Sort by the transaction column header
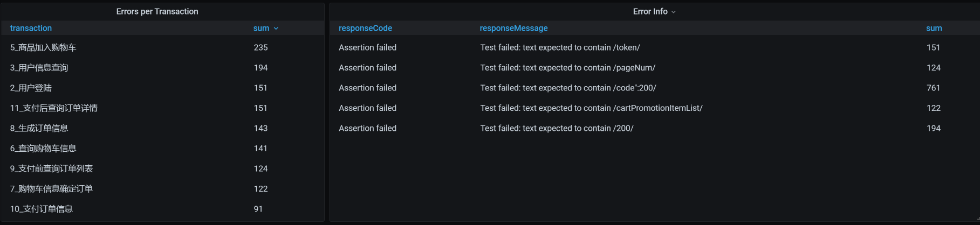The image size is (980, 225). [x=31, y=28]
